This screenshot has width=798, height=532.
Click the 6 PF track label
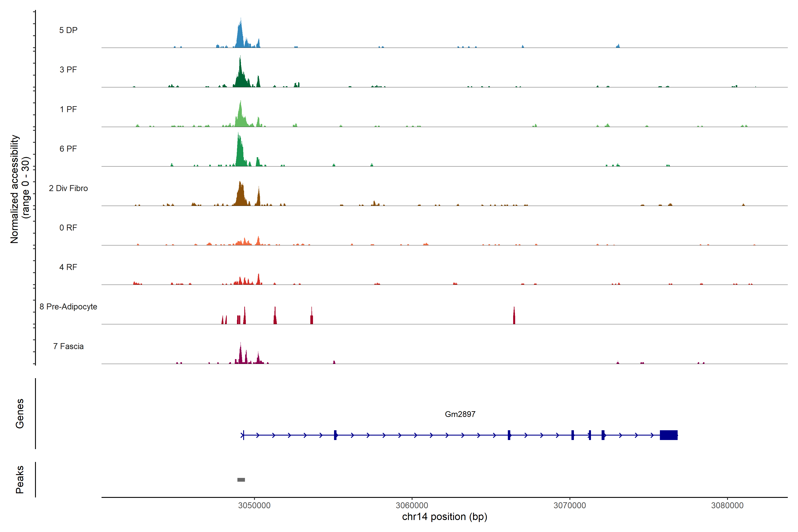click(x=68, y=149)
